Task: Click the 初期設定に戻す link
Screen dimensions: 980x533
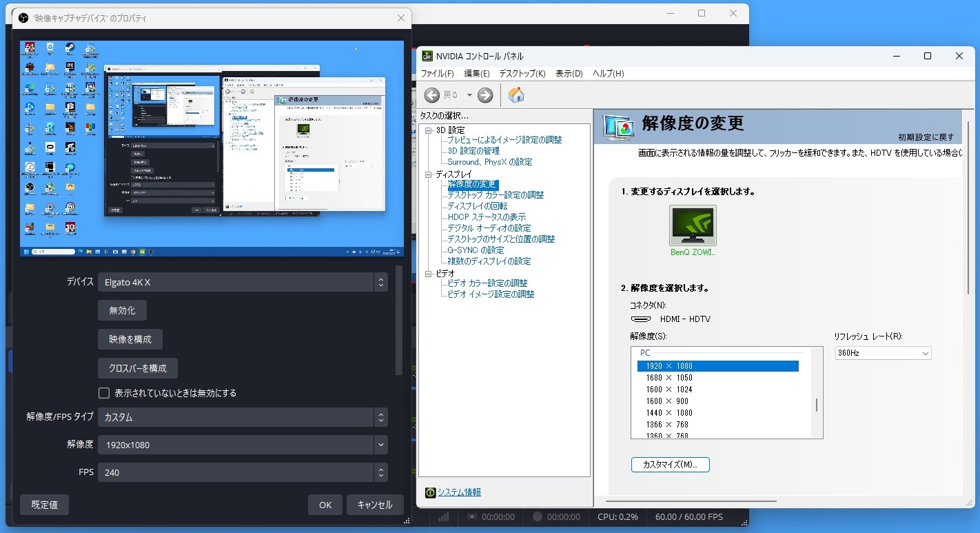Action: coord(926,137)
